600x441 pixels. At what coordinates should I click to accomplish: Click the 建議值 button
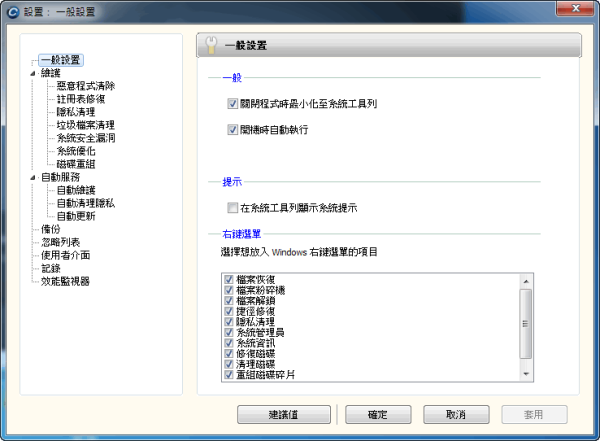284,415
